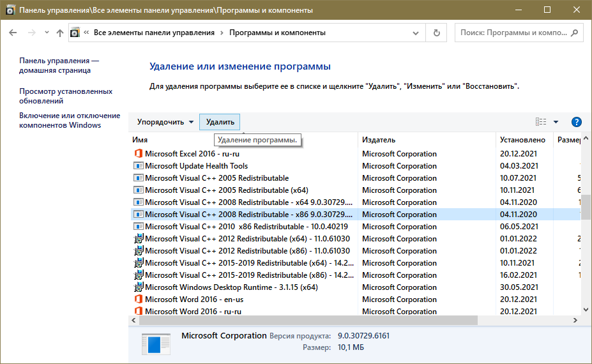This screenshot has height=364, width=592.
Task: Open the address bar history dropdown
Action: click(x=418, y=33)
